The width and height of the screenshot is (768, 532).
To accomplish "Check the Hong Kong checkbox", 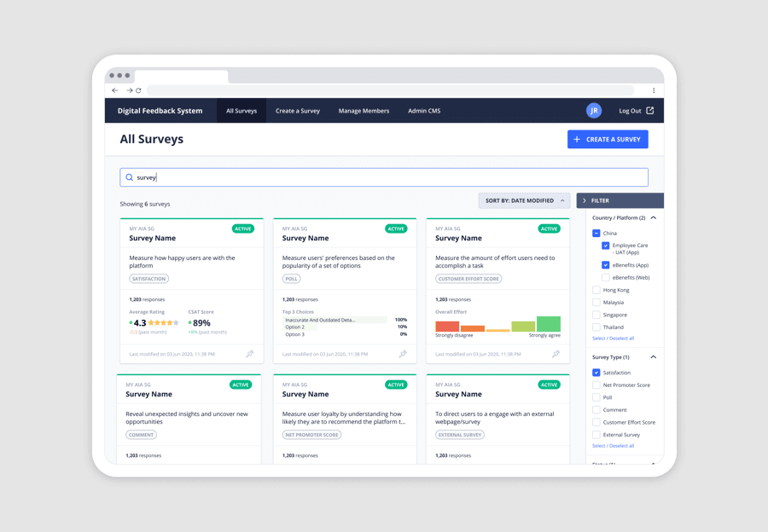I will point(596,290).
